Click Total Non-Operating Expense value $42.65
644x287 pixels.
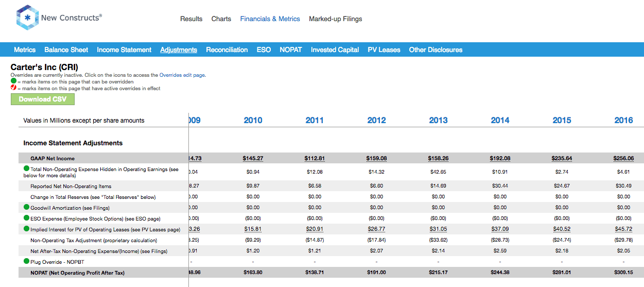tap(438, 172)
